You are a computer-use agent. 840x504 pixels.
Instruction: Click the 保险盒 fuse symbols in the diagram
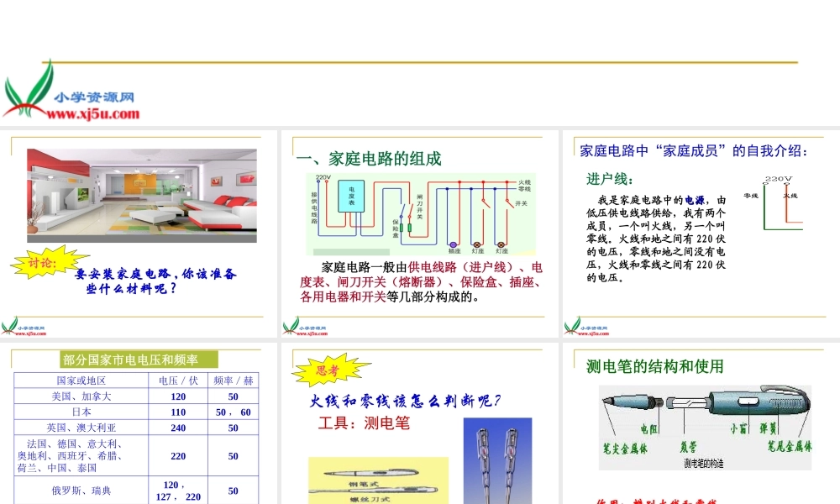407,226
